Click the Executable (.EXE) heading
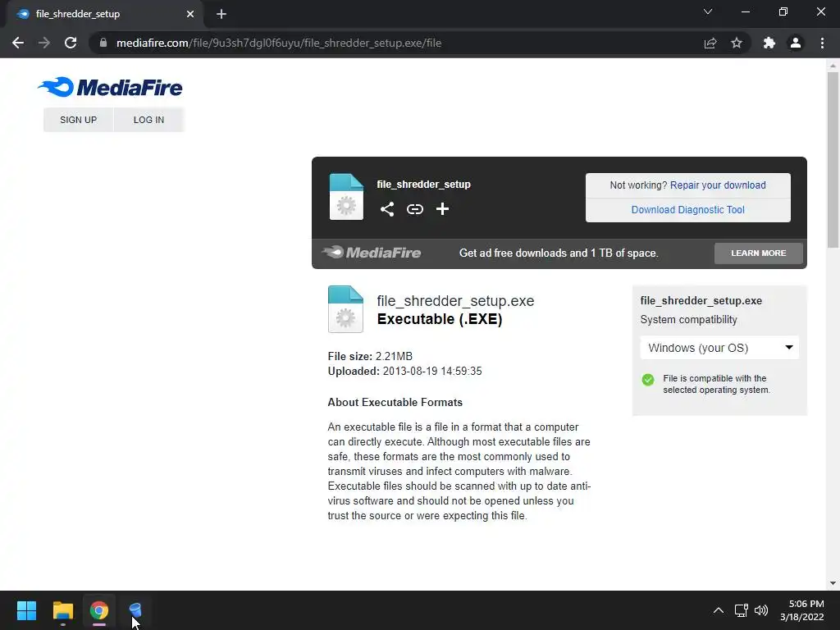 pos(440,319)
